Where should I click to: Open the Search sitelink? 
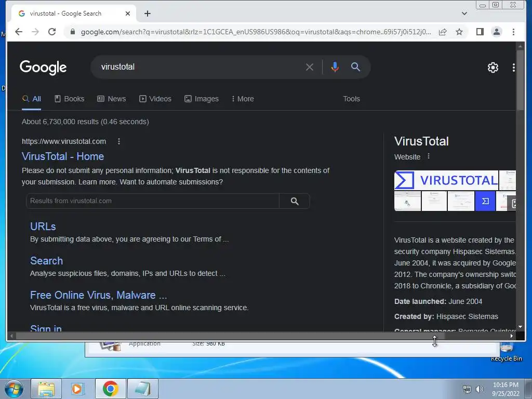click(46, 261)
